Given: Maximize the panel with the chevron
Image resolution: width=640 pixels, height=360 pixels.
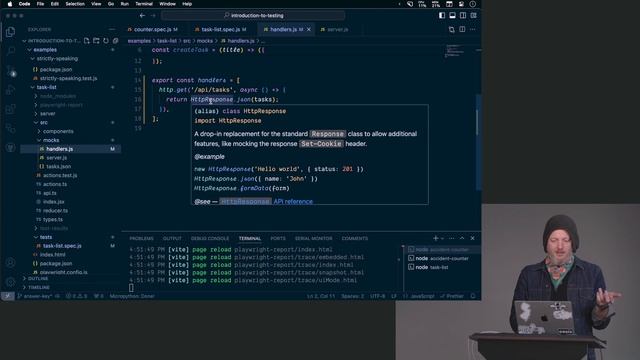Looking at the screenshot, I should (x=462, y=238).
